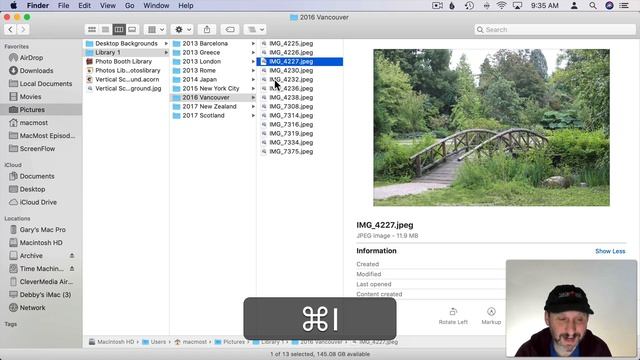Switch Finder to gallery view
The width and height of the screenshot is (640, 360).
tap(132, 29)
